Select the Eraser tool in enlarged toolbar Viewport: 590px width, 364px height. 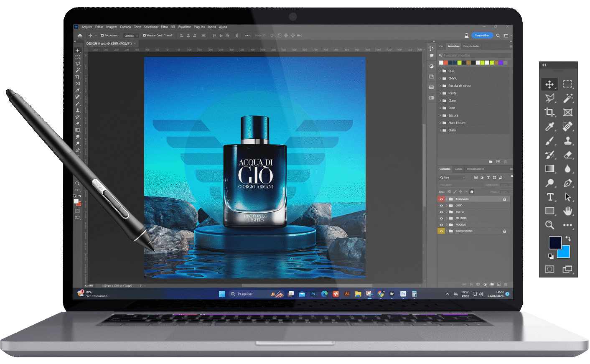567,155
